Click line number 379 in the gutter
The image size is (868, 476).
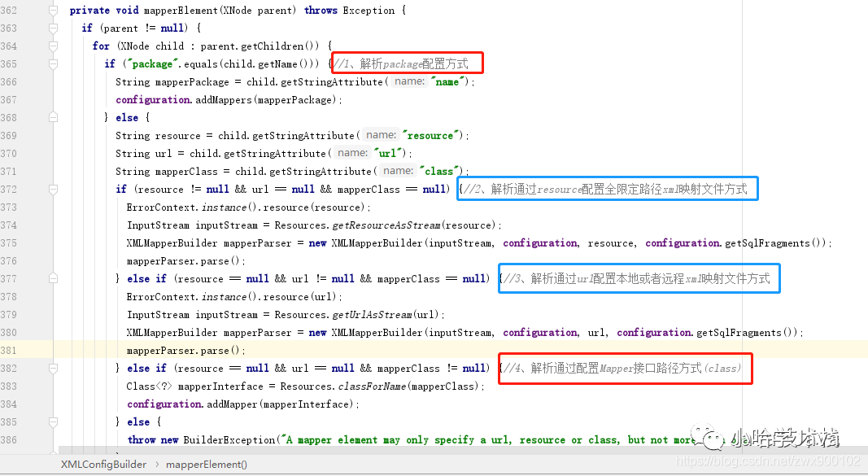click(9, 314)
